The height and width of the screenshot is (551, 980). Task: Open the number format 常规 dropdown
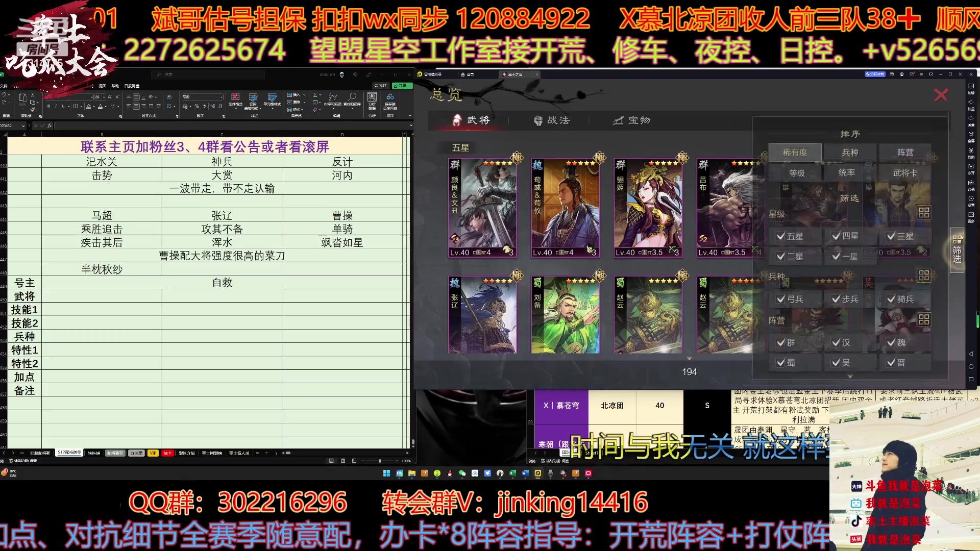[x=222, y=97]
